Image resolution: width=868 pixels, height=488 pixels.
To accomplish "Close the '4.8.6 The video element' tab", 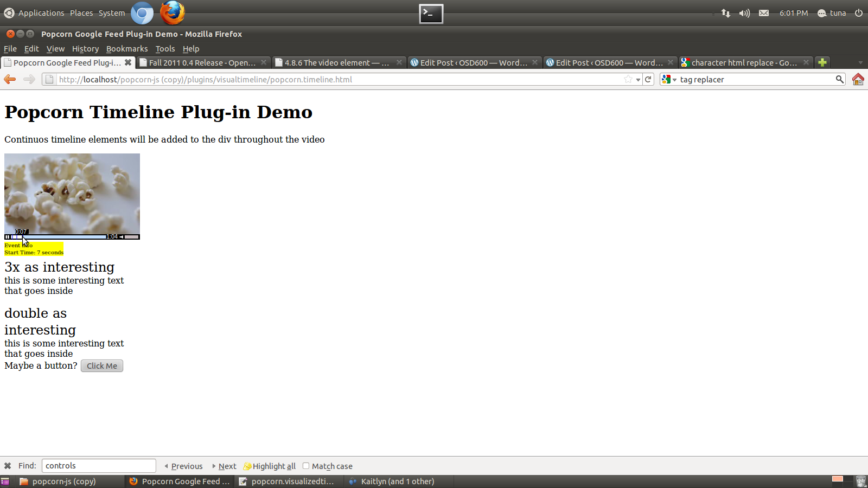I will pos(399,62).
